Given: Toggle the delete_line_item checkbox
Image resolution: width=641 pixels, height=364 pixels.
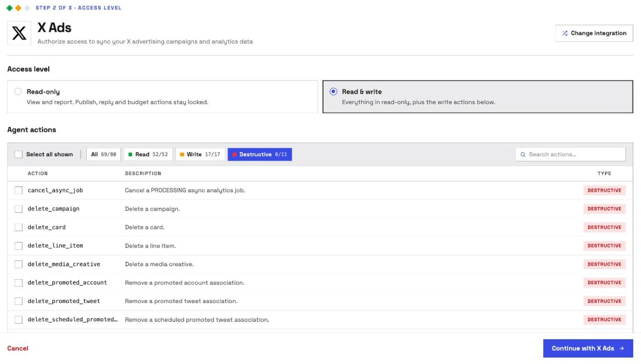Looking at the screenshot, I should (18, 246).
